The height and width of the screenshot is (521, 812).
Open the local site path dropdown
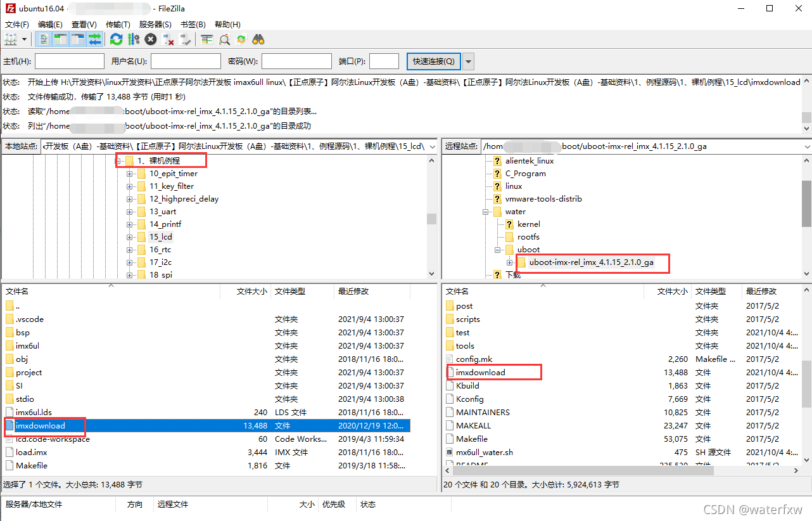pyautogui.click(x=433, y=146)
